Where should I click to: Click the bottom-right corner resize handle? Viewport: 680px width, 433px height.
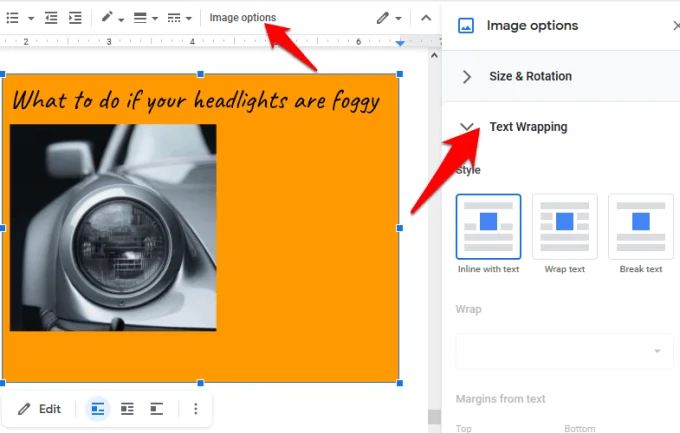[x=399, y=383]
